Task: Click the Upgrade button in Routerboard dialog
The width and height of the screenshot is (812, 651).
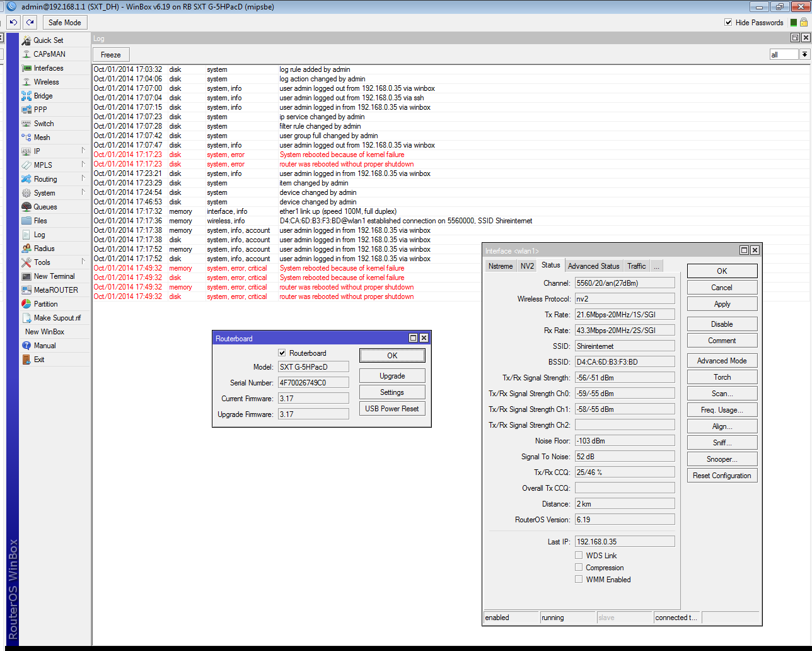Action: pyautogui.click(x=392, y=376)
